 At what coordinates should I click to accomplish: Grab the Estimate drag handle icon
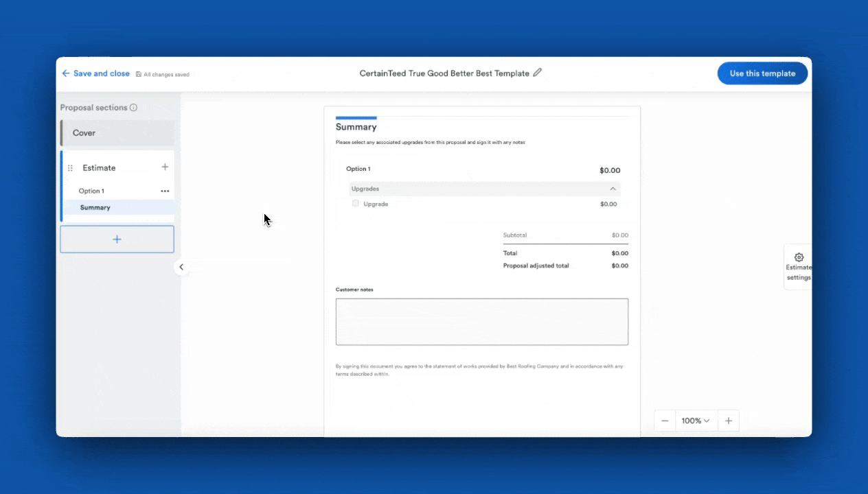tap(70, 168)
